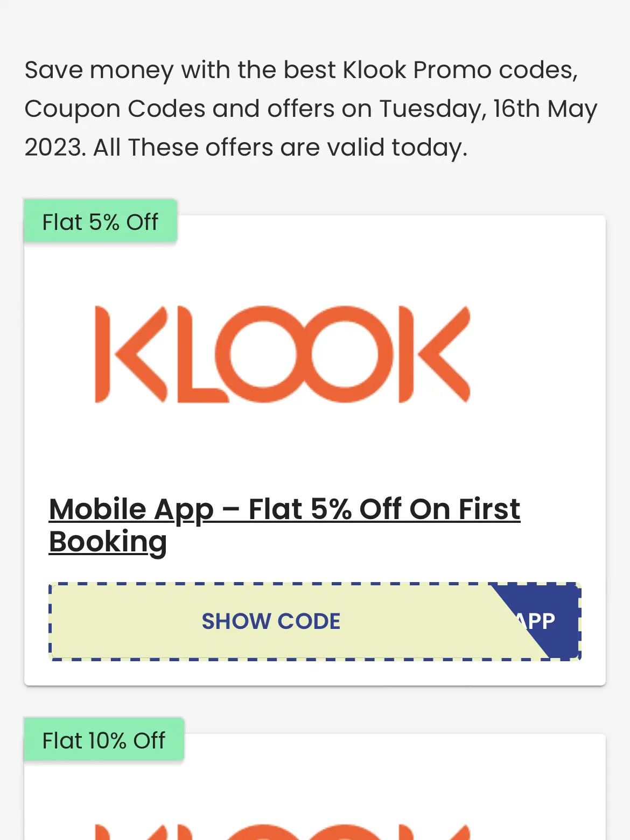Click the word "Booking" in offer title
The width and height of the screenshot is (630, 840).
click(x=108, y=542)
